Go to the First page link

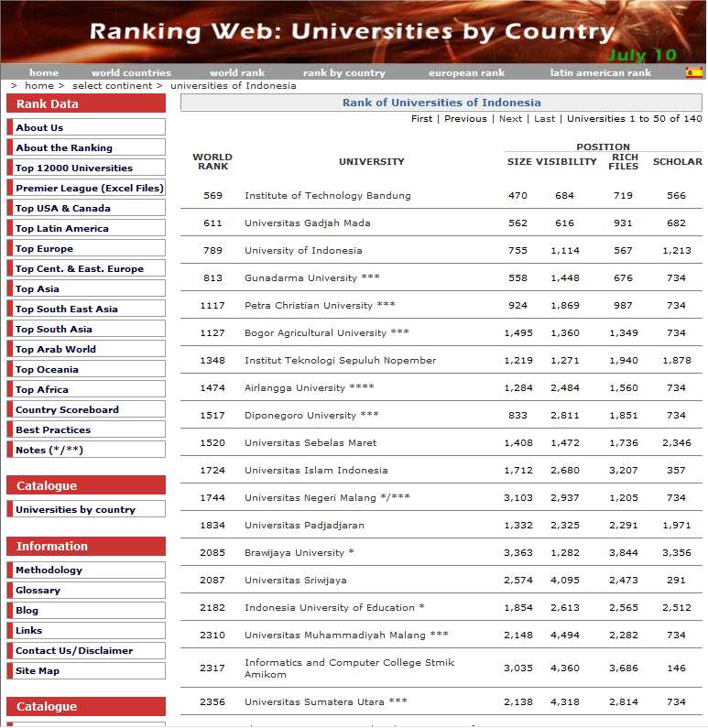pos(421,119)
